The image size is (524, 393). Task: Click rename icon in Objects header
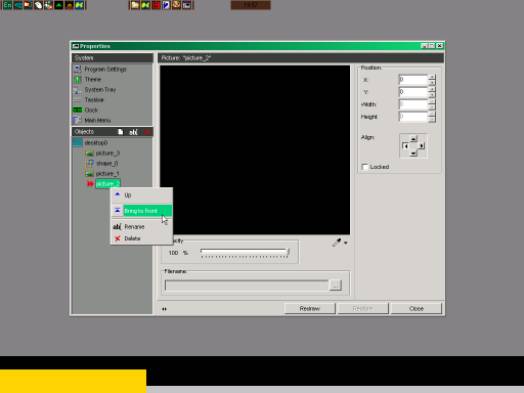click(133, 132)
